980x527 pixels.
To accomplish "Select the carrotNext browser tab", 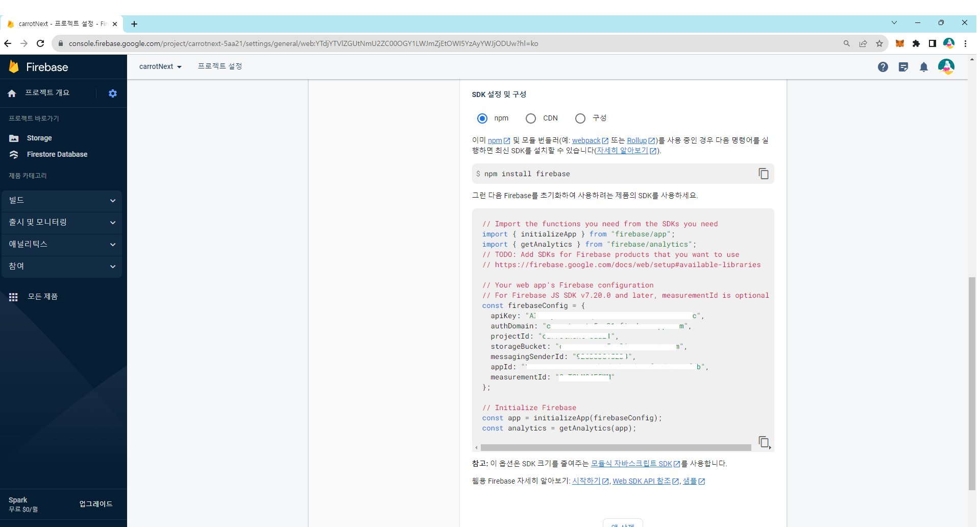I will [x=62, y=24].
